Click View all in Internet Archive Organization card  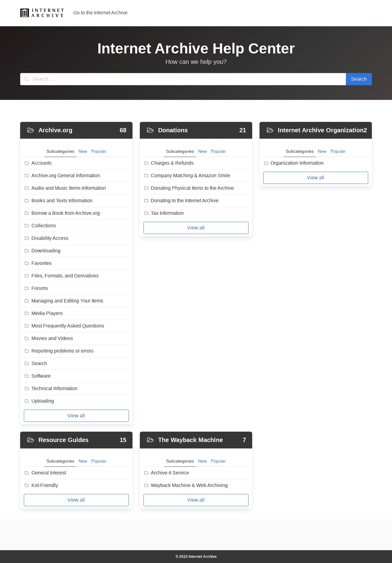[x=316, y=178]
